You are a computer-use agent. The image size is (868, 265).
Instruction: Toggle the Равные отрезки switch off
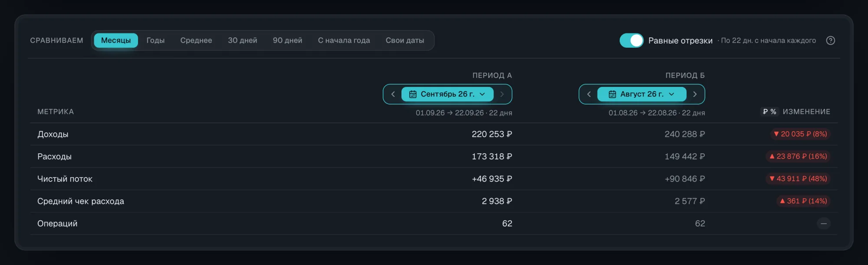[631, 40]
